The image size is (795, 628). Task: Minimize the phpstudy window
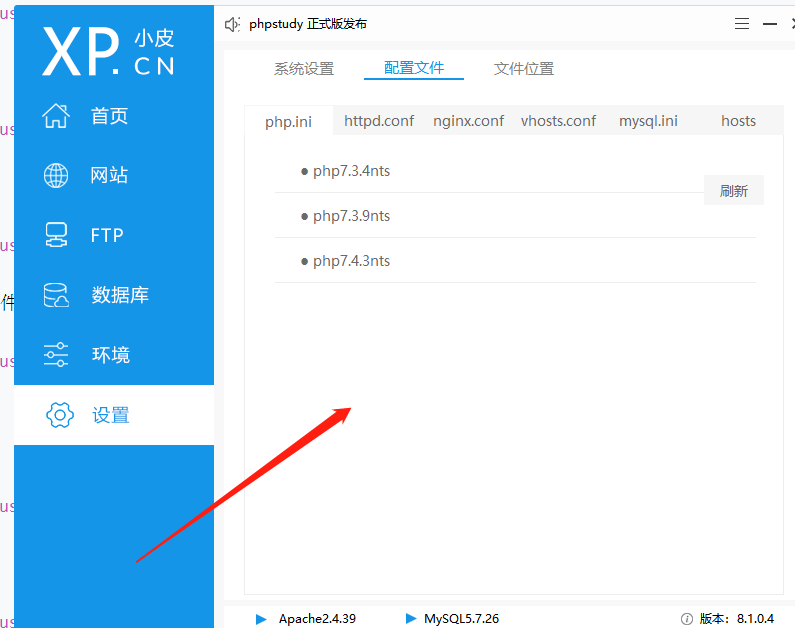tap(770, 24)
